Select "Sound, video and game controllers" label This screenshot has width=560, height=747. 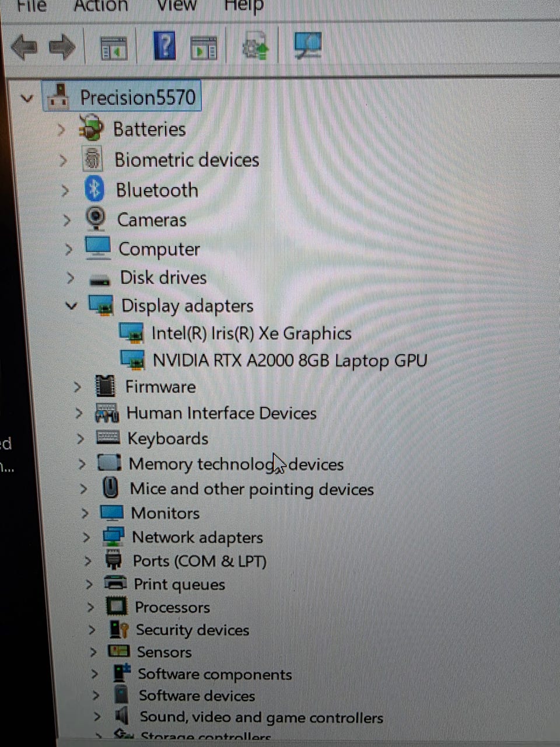tap(262, 717)
